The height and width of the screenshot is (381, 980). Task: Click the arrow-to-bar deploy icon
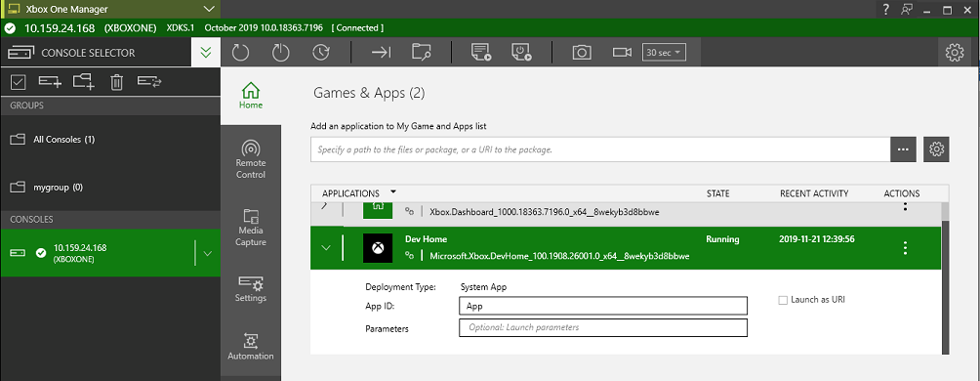click(x=381, y=53)
